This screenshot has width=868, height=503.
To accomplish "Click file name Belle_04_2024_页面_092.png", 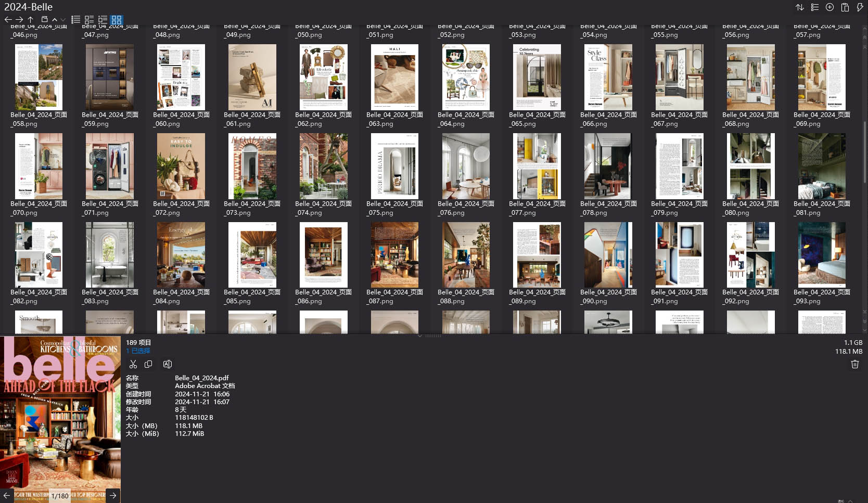I will (x=751, y=296).
